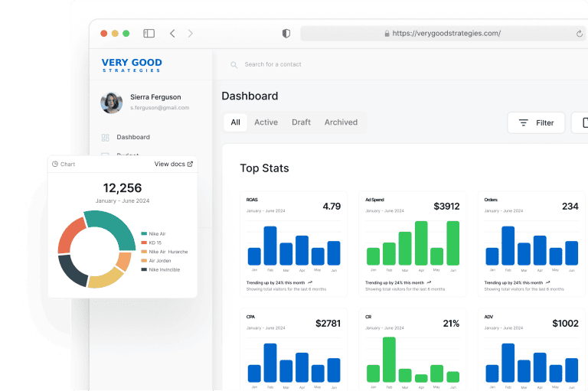
Task: Click the browser forward arrow
Action: click(191, 34)
